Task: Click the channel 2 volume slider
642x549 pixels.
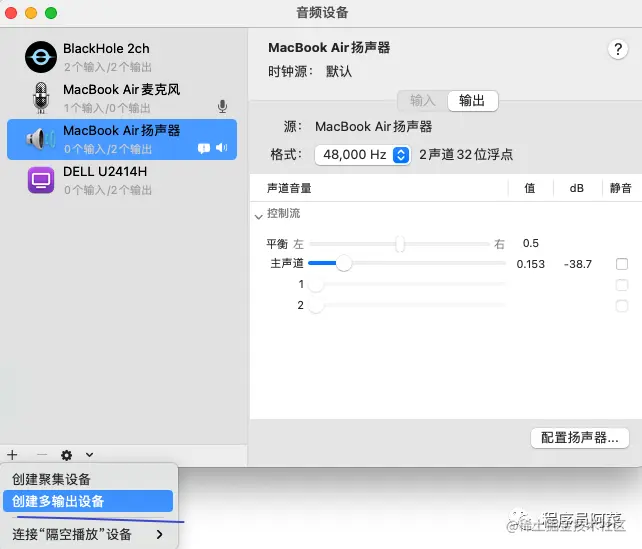Action: (x=407, y=305)
